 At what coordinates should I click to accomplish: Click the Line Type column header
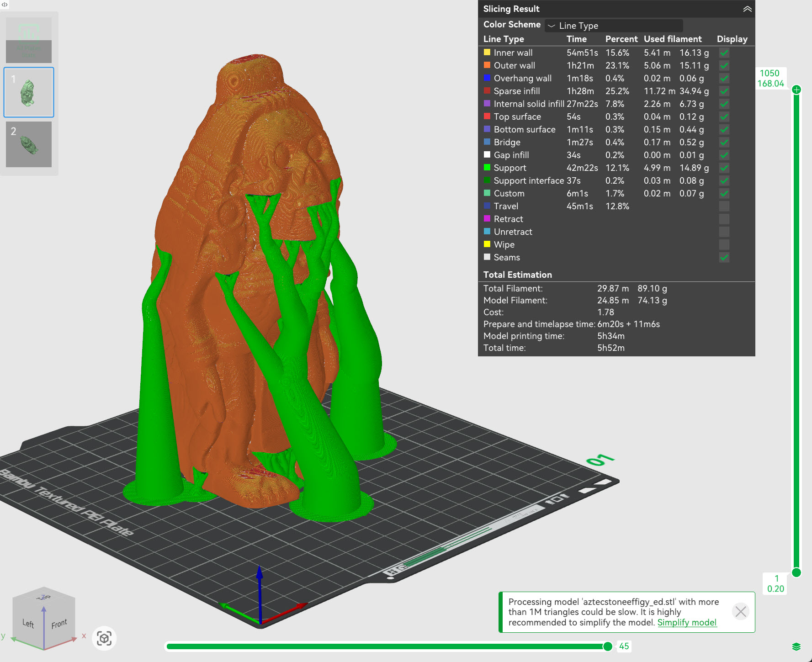[504, 39]
